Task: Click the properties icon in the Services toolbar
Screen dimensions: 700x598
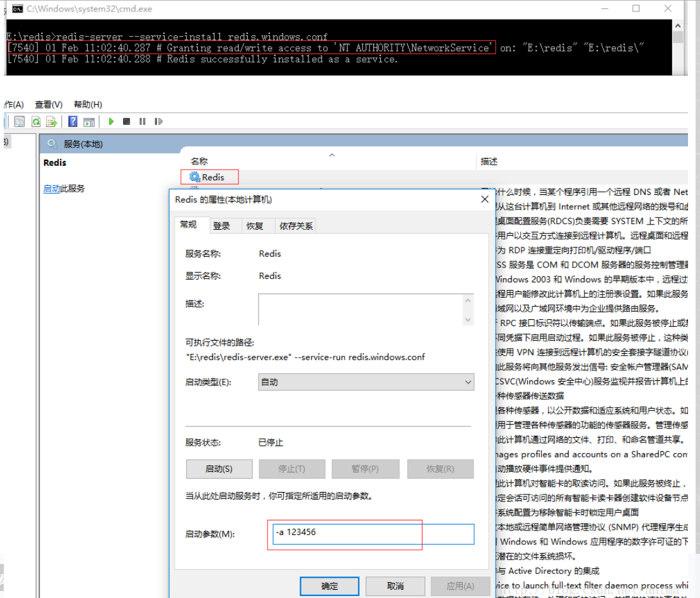Action: tap(19, 121)
